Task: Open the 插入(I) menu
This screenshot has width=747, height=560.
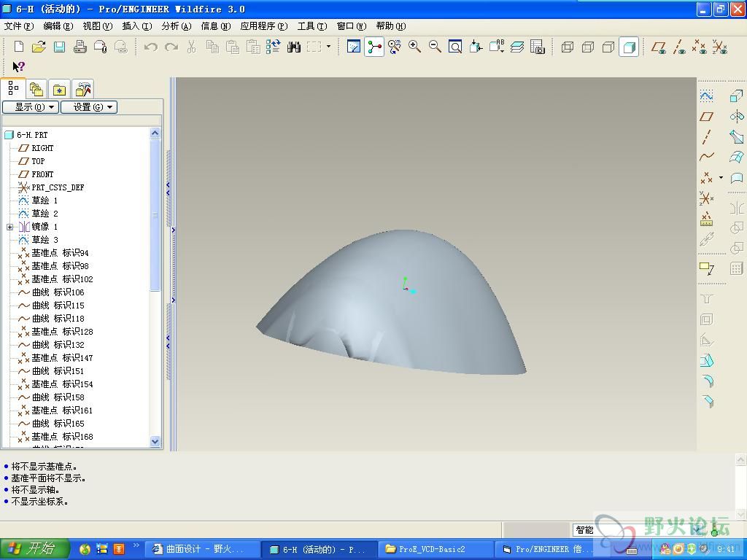Action: [136, 26]
